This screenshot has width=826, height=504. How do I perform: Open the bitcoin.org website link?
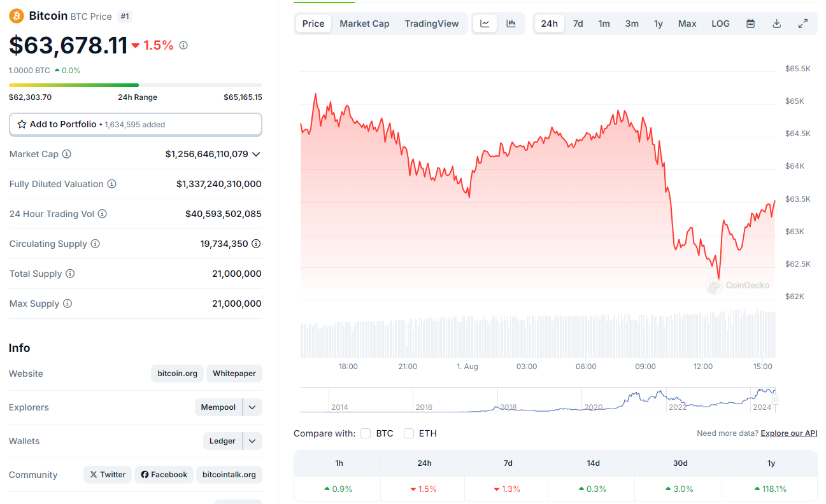pyautogui.click(x=178, y=374)
